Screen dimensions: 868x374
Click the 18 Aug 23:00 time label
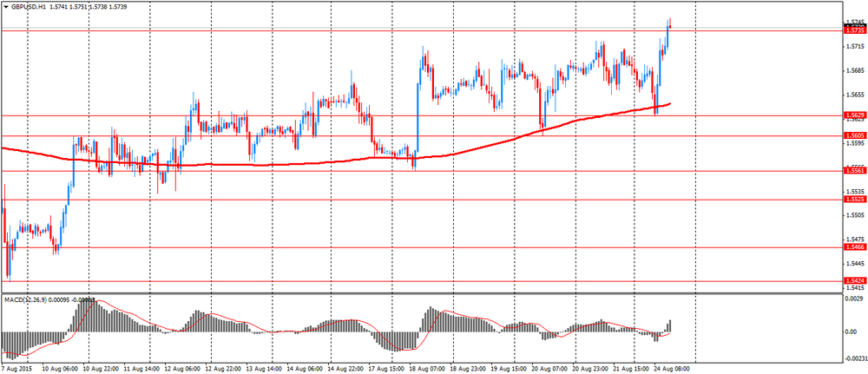click(467, 368)
